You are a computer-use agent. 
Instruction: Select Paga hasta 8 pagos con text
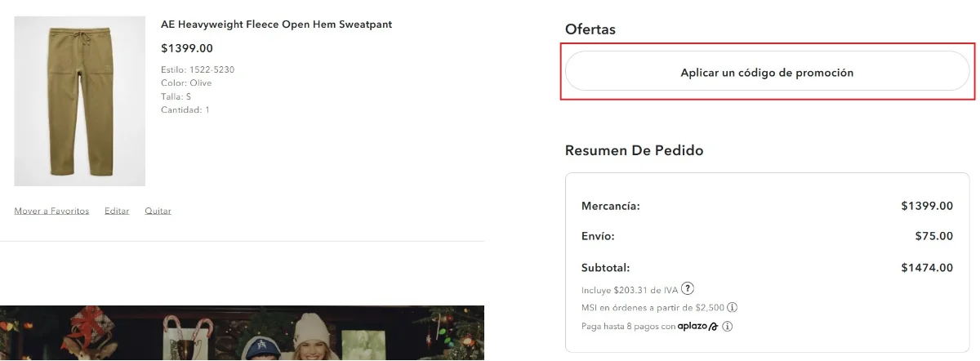click(x=628, y=327)
